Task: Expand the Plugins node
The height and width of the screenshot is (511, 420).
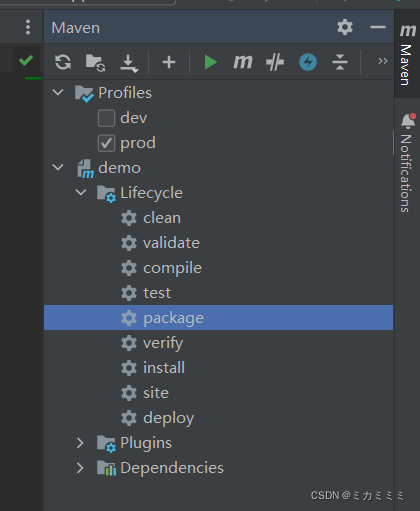Action: click(x=80, y=443)
